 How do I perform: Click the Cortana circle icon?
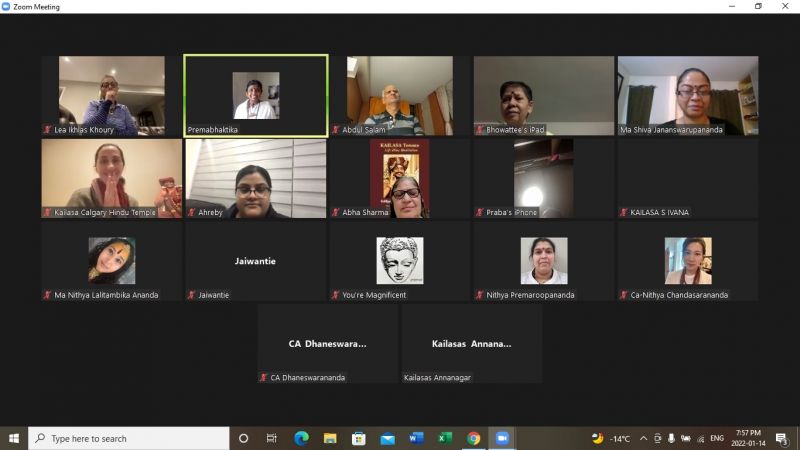click(x=243, y=438)
